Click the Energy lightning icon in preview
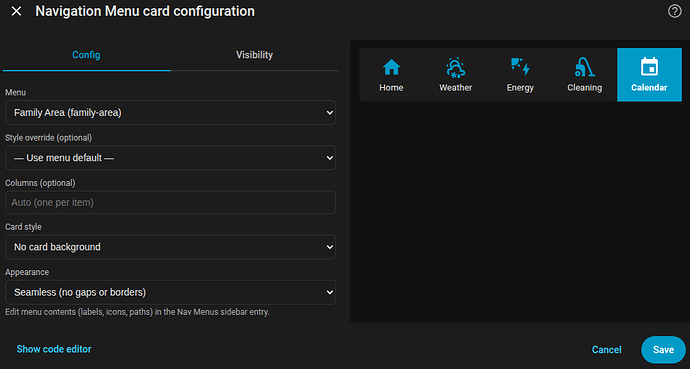 [520, 67]
